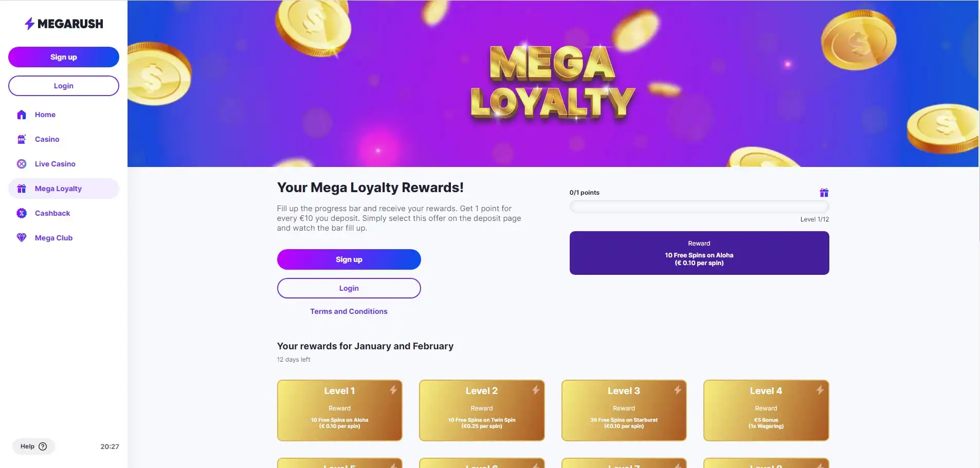Click the Live Casino chip icon
The height and width of the screenshot is (468, 980).
point(22,164)
